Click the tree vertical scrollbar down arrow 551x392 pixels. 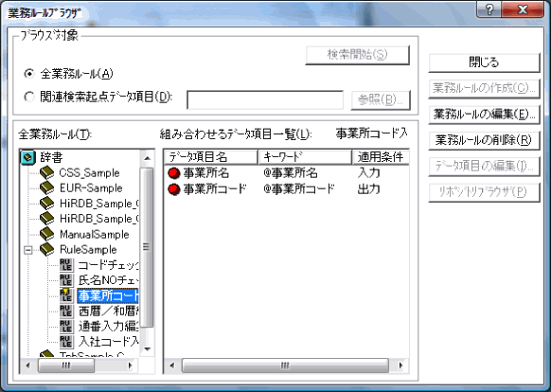[x=148, y=348]
